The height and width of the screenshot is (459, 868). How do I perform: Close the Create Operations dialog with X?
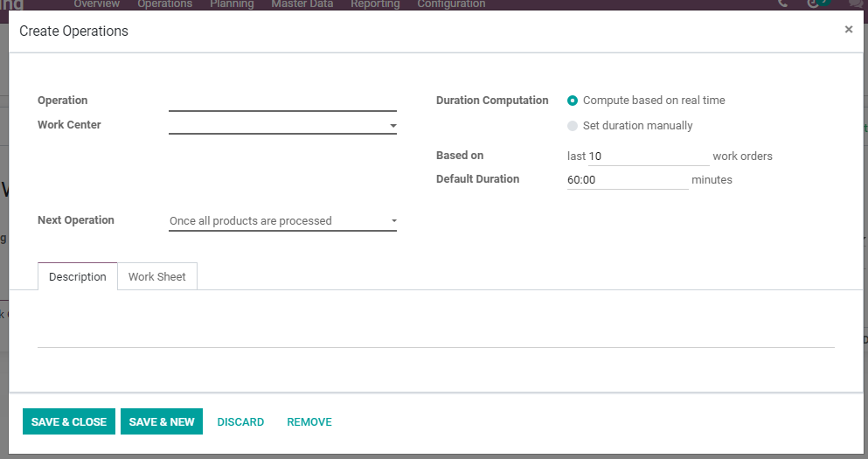tap(848, 30)
